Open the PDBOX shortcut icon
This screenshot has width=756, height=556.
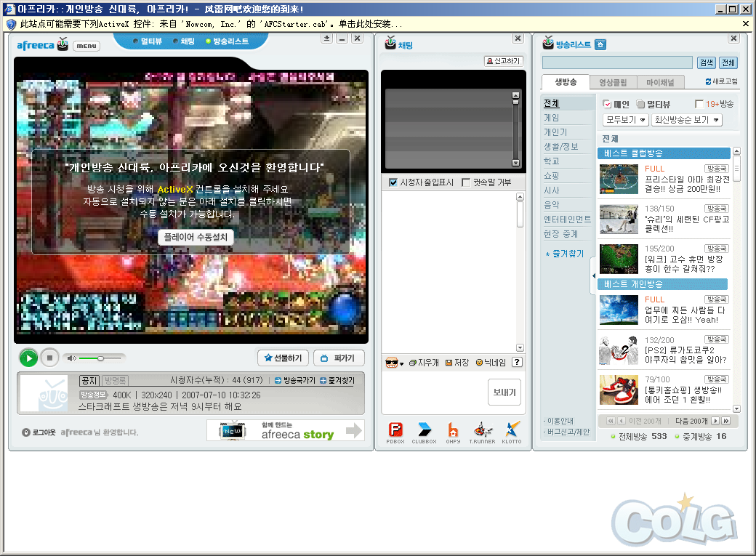pyautogui.click(x=395, y=430)
